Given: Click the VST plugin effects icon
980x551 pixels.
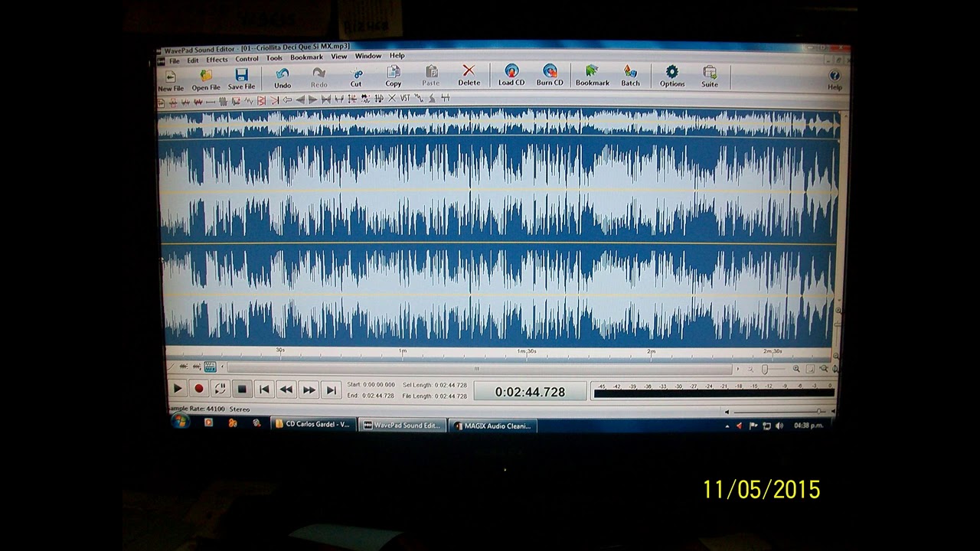Looking at the screenshot, I should point(405,99).
